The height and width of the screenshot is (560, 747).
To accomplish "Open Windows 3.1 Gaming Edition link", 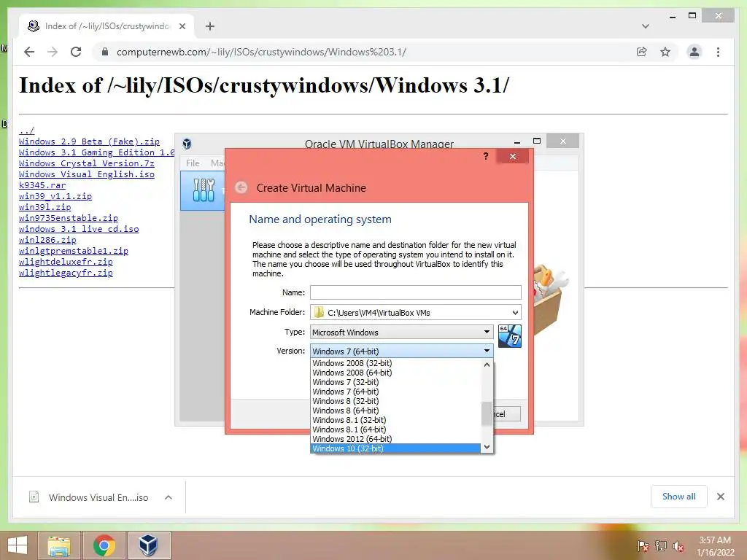I will [x=97, y=152].
